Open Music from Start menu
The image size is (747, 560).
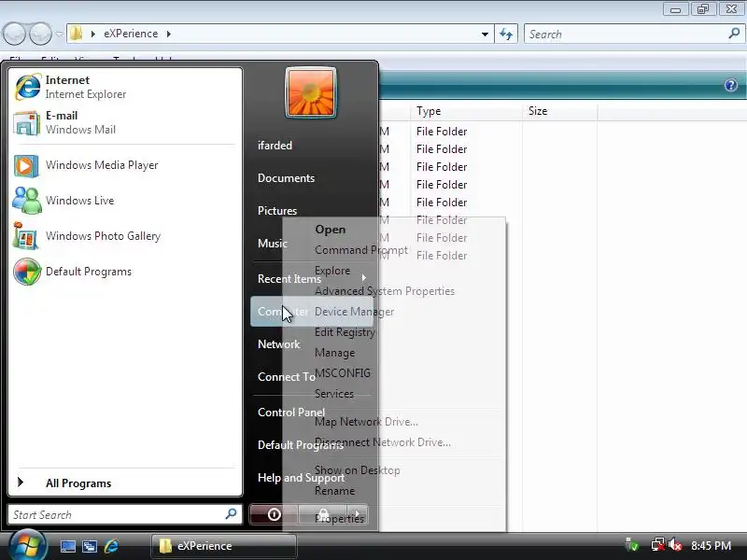(272, 244)
